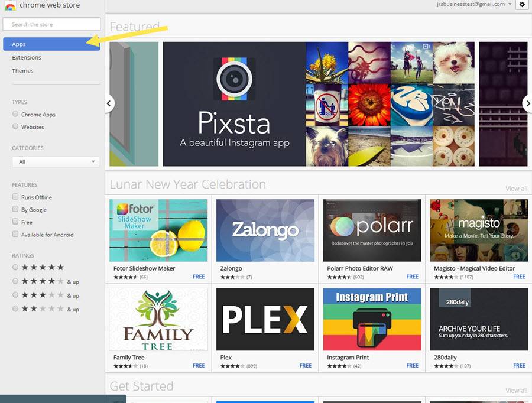
Task: Open the Polarr Photo Editor icon
Action: [x=372, y=230]
